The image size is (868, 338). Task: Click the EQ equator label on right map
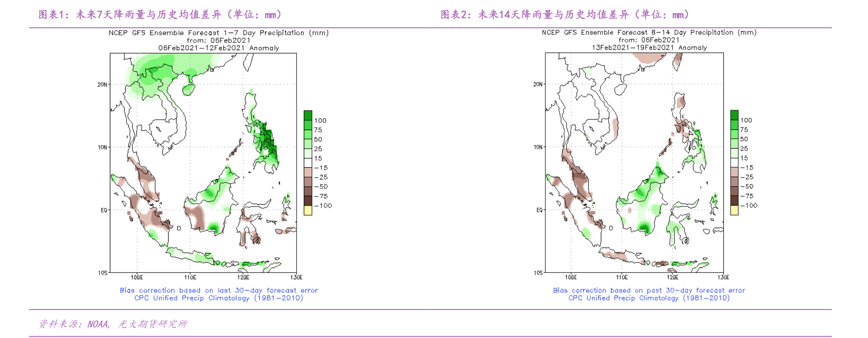coord(539,210)
